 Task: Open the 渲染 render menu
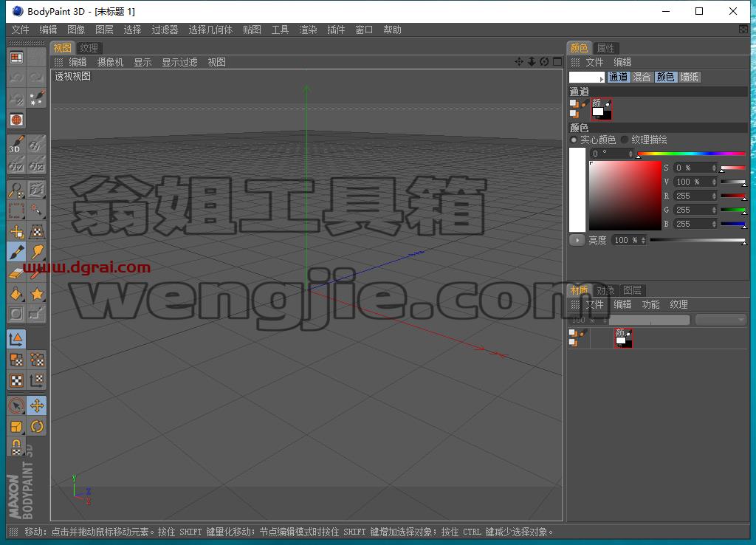(308, 30)
